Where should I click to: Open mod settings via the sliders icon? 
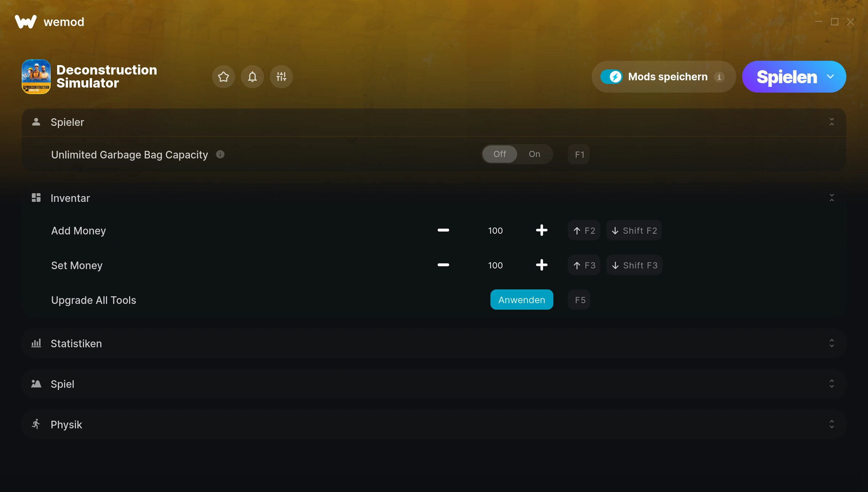(281, 77)
